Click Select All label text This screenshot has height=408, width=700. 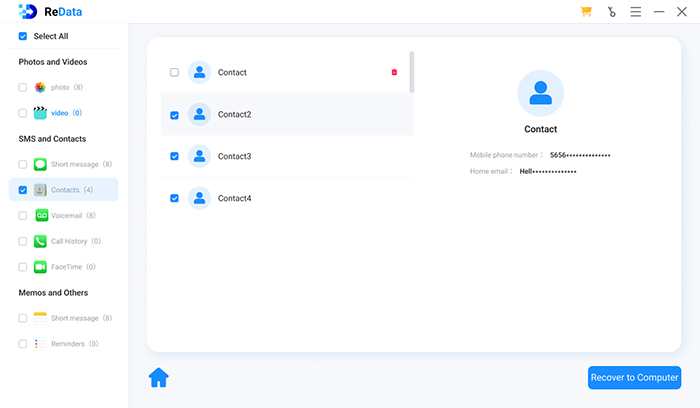click(51, 36)
